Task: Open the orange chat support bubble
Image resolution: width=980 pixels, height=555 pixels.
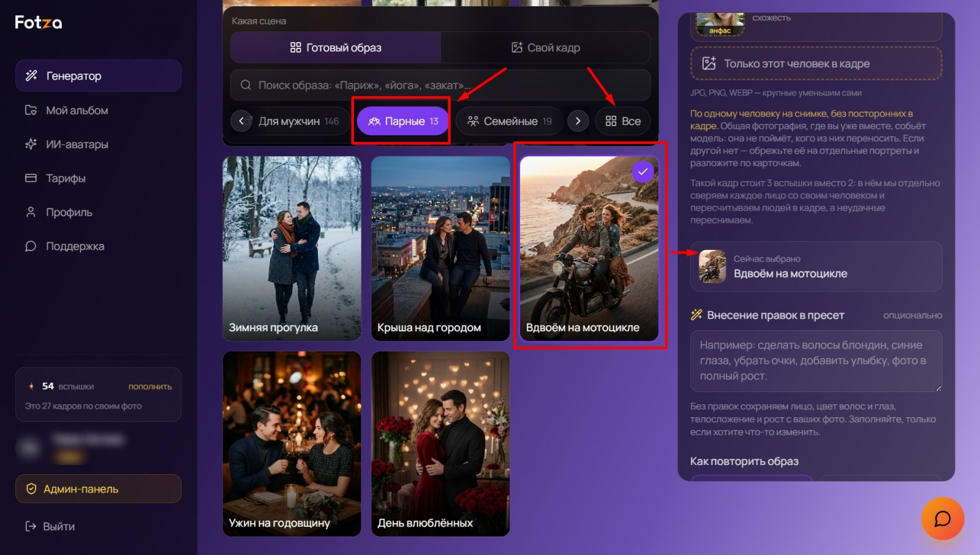Action: [x=943, y=518]
